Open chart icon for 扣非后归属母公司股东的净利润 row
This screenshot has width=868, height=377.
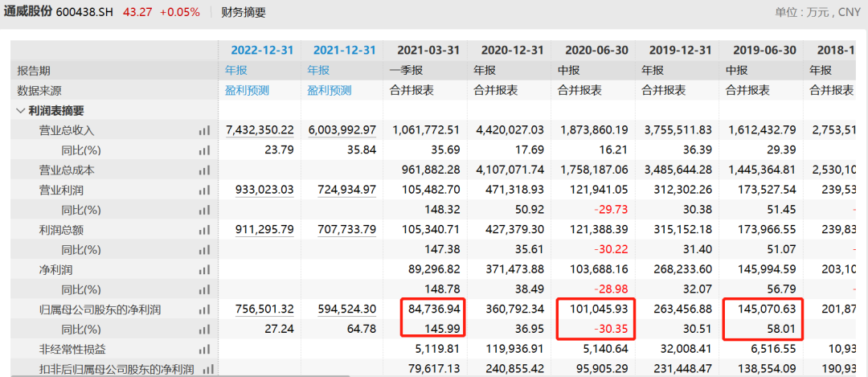tap(207, 369)
